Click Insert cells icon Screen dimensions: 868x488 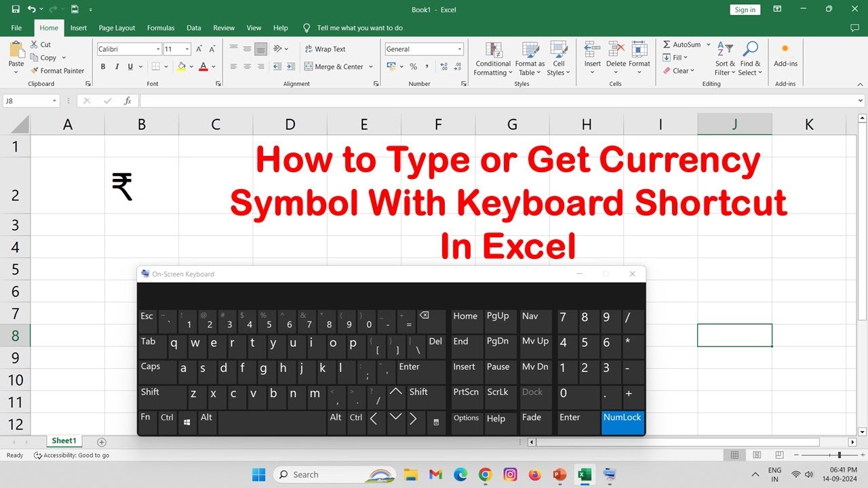[x=592, y=50]
